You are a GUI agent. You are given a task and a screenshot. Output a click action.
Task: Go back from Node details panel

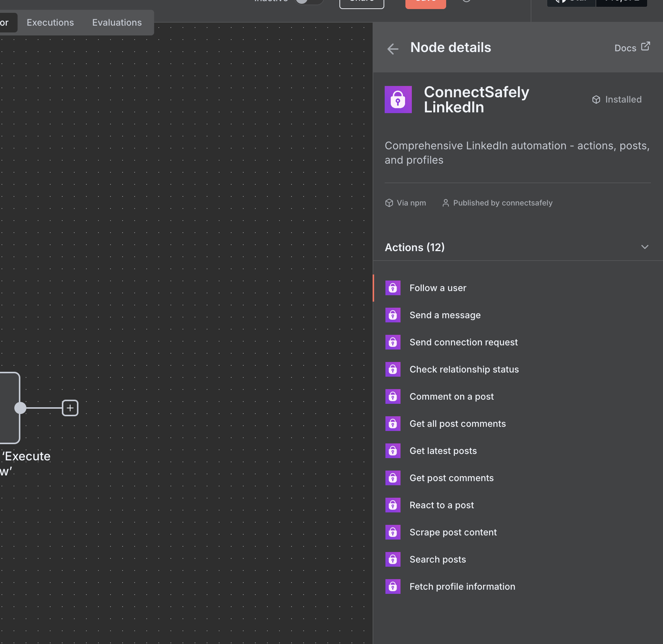click(x=393, y=49)
